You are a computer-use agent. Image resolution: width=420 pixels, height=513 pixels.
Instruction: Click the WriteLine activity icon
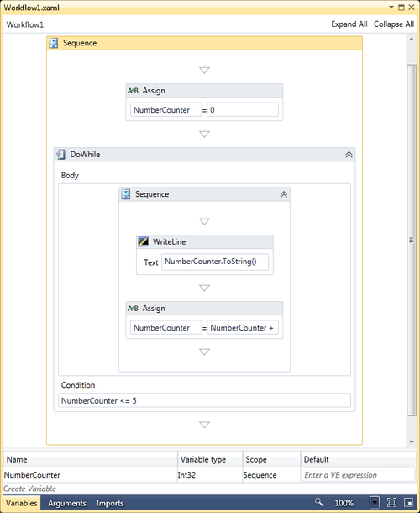point(143,241)
